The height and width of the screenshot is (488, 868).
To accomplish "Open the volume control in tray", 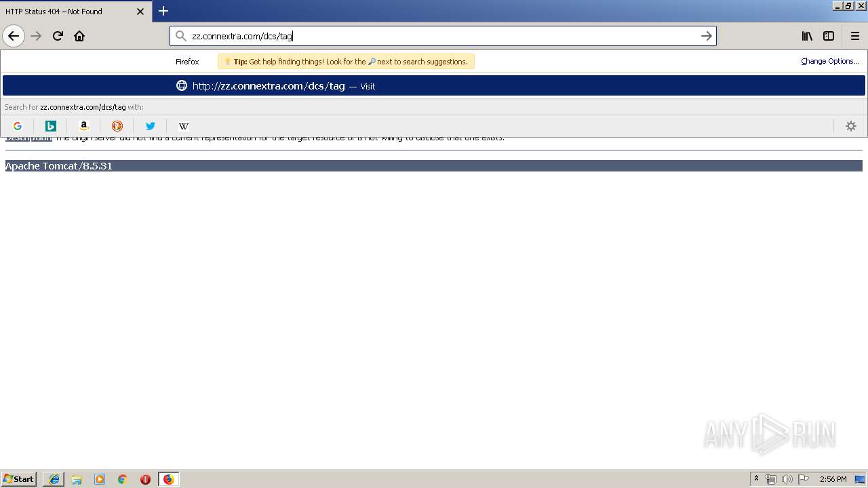I will click(787, 479).
